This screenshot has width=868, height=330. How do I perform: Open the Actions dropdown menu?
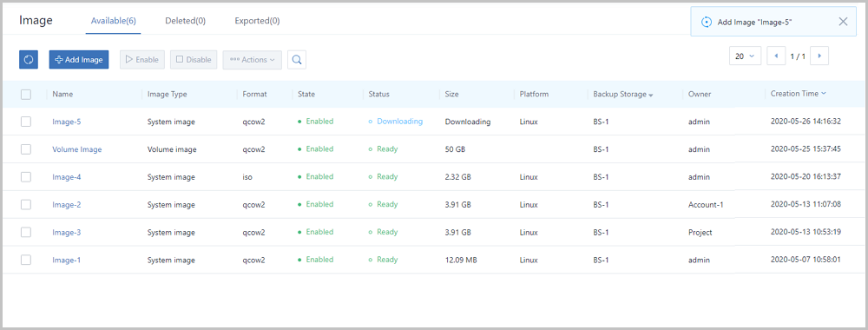tap(252, 60)
